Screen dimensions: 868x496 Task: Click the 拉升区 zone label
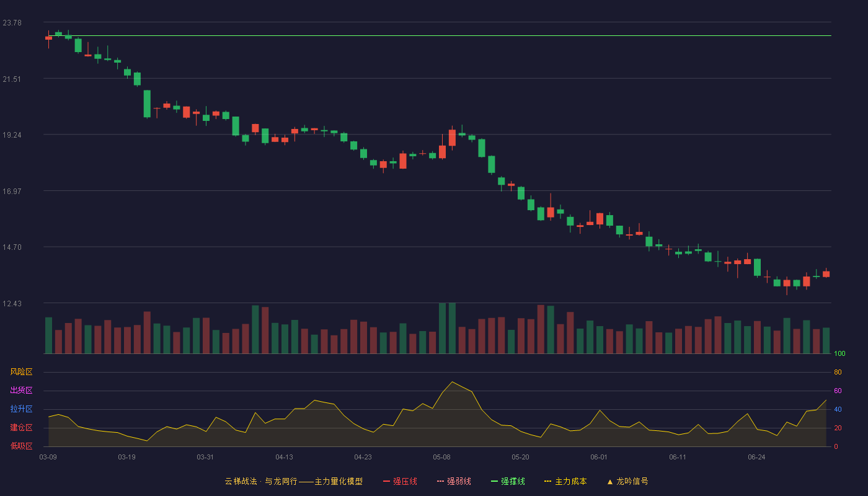21,409
